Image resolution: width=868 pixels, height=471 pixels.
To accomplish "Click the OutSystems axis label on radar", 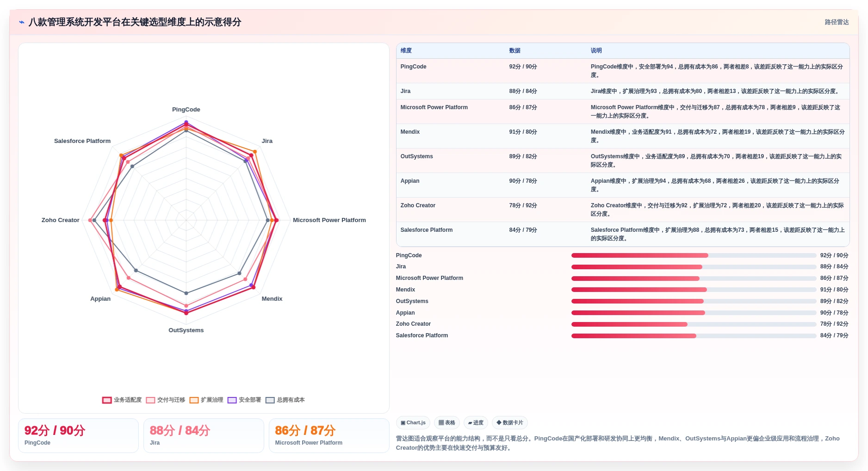I will (x=186, y=330).
